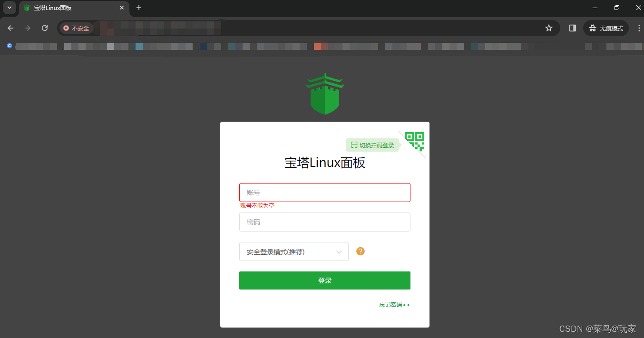
Task: Open the tab search dropdown arrow
Action: pyautogui.click(x=9, y=8)
